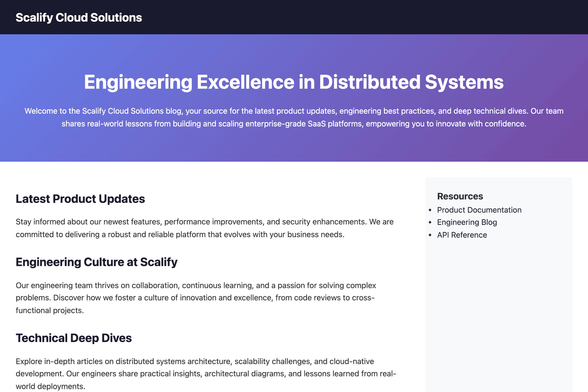
Task: Click the Technical Deep Dives heading
Action: tap(74, 338)
